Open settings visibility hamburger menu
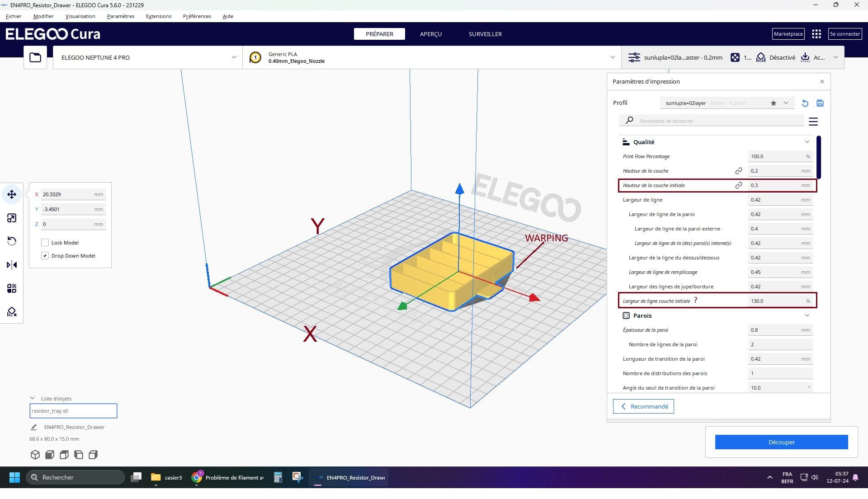 (x=813, y=122)
